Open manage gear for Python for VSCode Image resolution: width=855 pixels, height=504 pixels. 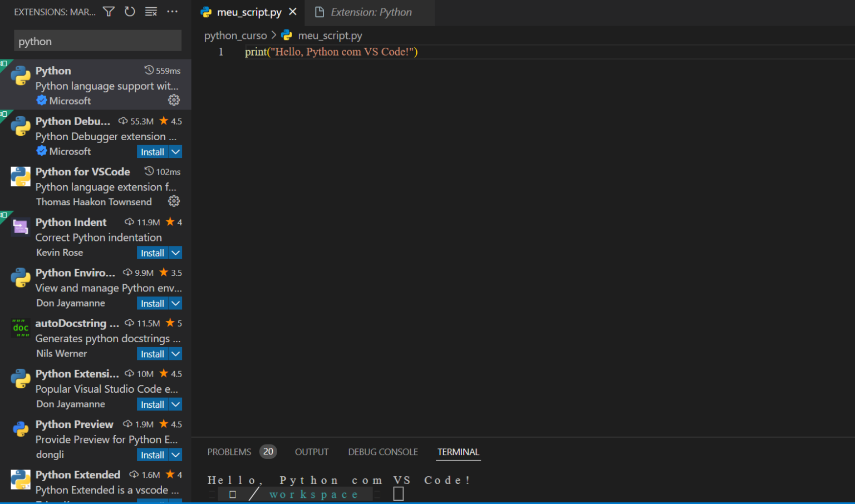coord(174,201)
